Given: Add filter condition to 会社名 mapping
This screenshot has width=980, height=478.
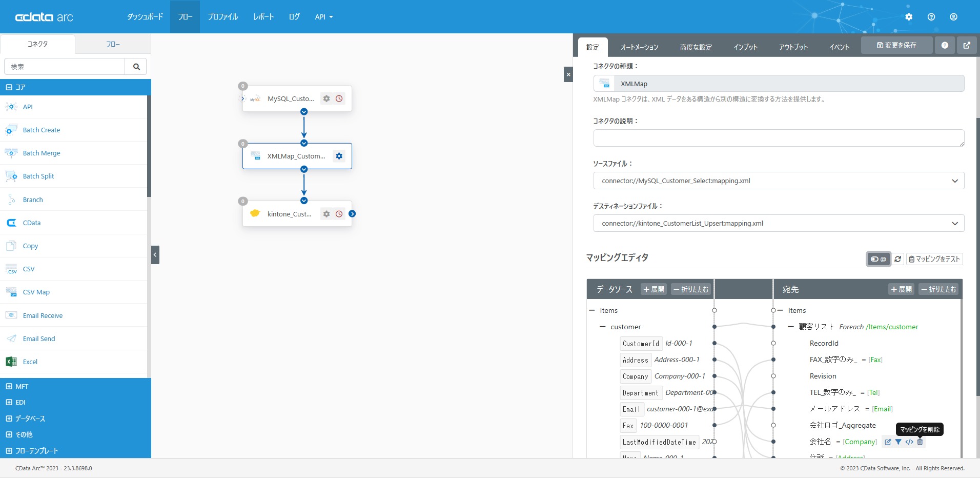Looking at the screenshot, I should [899, 442].
